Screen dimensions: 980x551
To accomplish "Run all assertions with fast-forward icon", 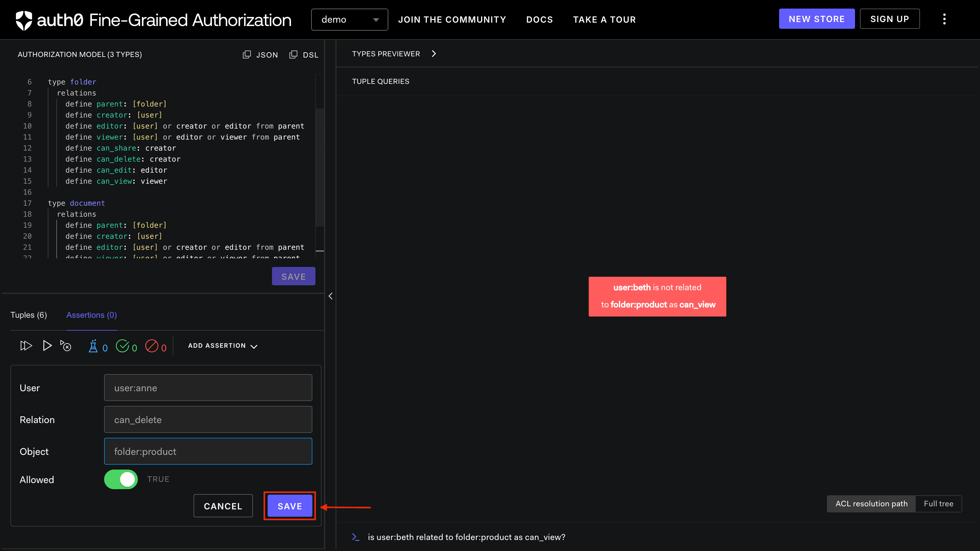I will pos(26,346).
